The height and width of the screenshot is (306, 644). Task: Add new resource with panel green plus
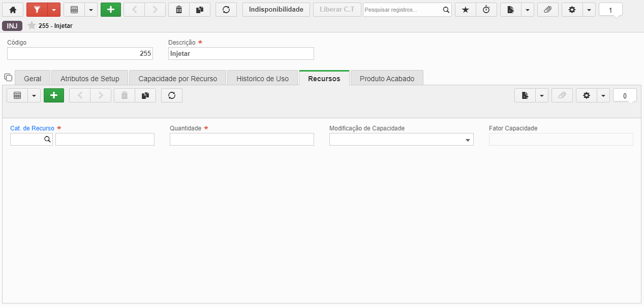(x=54, y=95)
